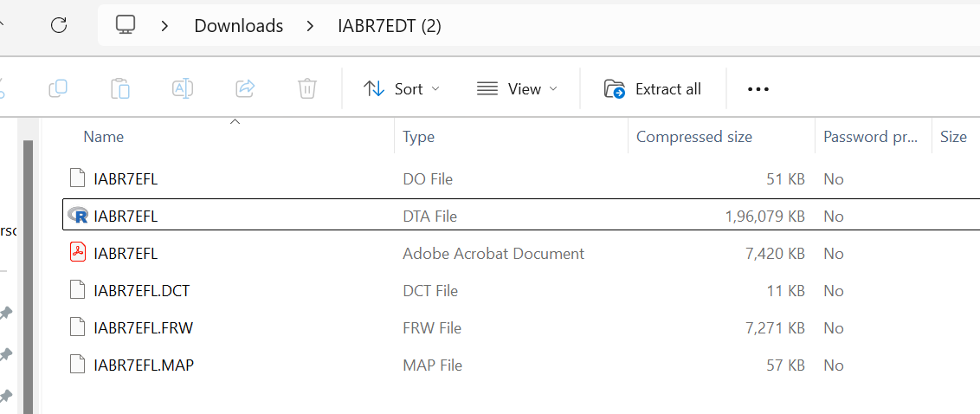Image resolution: width=980 pixels, height=414 pixels.
Task: Click the Refresh icon in address bar
Action: click(59, 25)
